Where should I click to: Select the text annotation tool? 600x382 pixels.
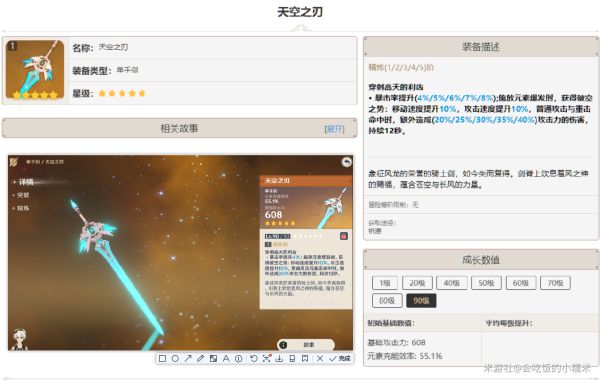point(226,359)
